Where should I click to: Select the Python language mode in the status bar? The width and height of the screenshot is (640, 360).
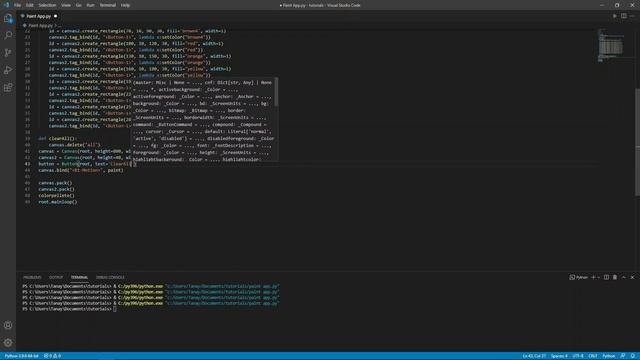(609, 356)
